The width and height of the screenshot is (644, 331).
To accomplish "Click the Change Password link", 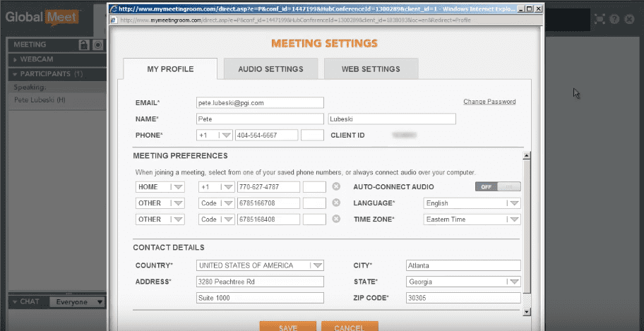I will tap(489, 102).
